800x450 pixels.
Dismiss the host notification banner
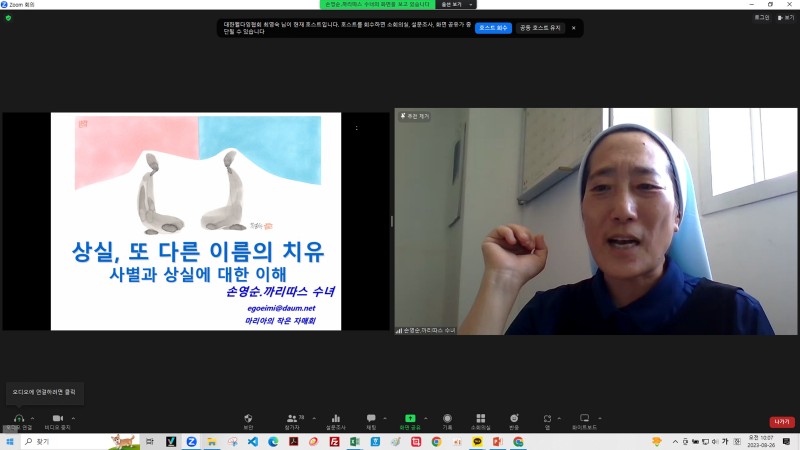[574, 28]
